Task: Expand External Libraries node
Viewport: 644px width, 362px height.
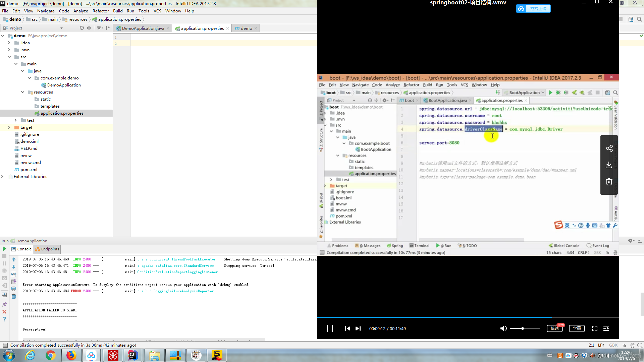Action: [x=3, y=177]
